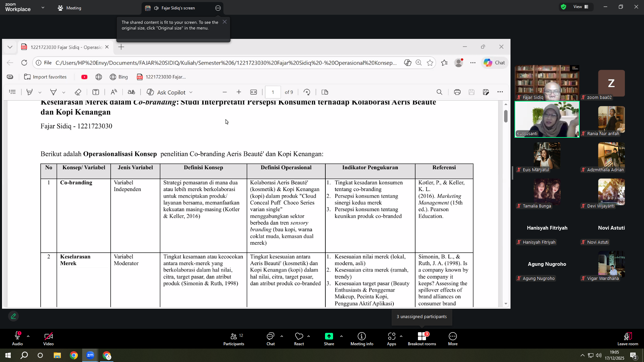
Task: Open the View layout menu
Action: 581,7
